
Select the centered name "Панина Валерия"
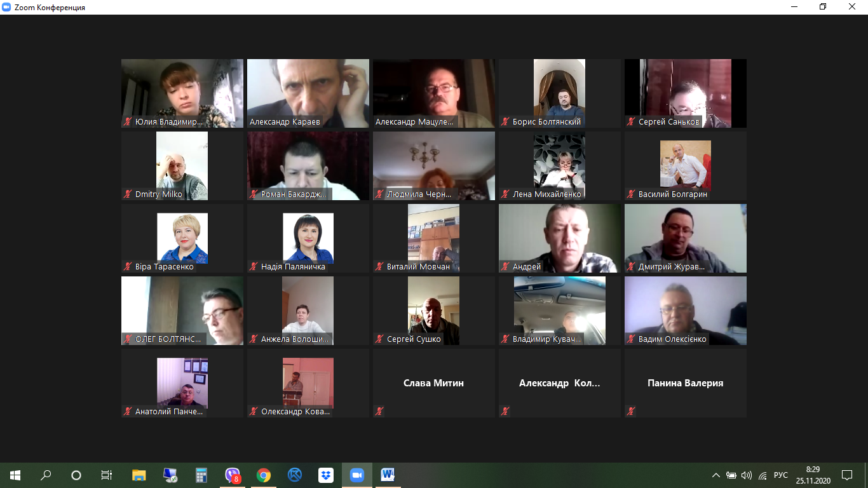(x=686, y=383)
